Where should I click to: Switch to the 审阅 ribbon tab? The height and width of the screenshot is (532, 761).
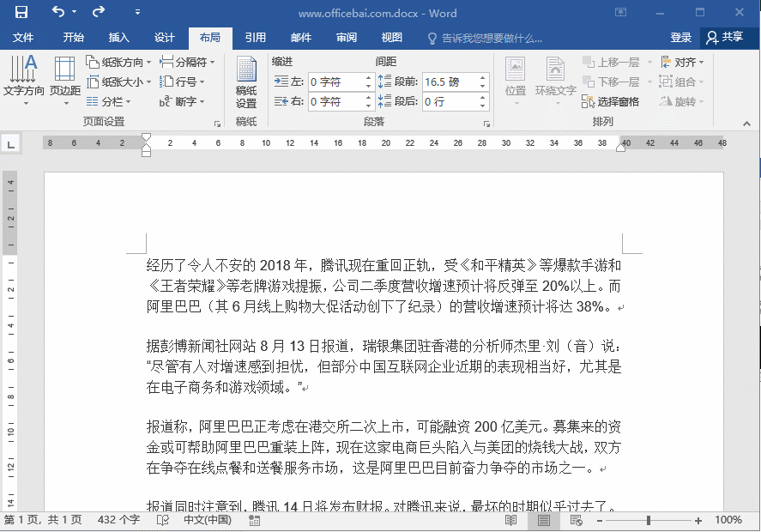[347, 38]
